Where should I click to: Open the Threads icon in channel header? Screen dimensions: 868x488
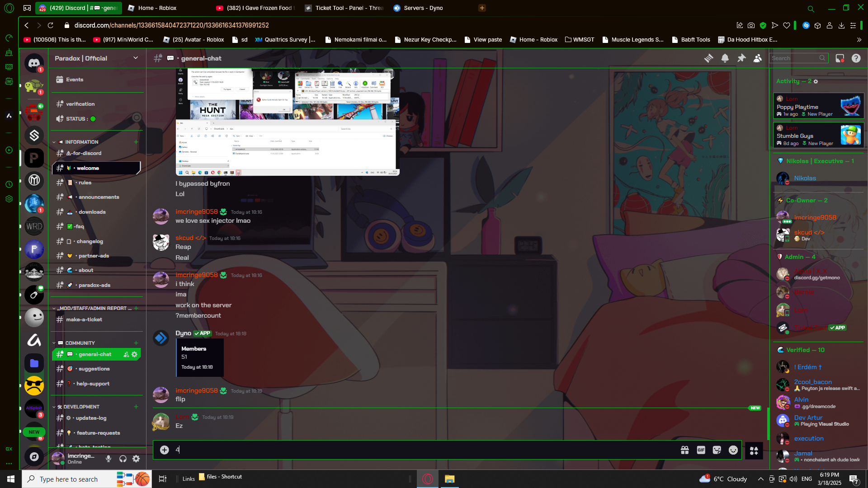(x=708, y=58)
